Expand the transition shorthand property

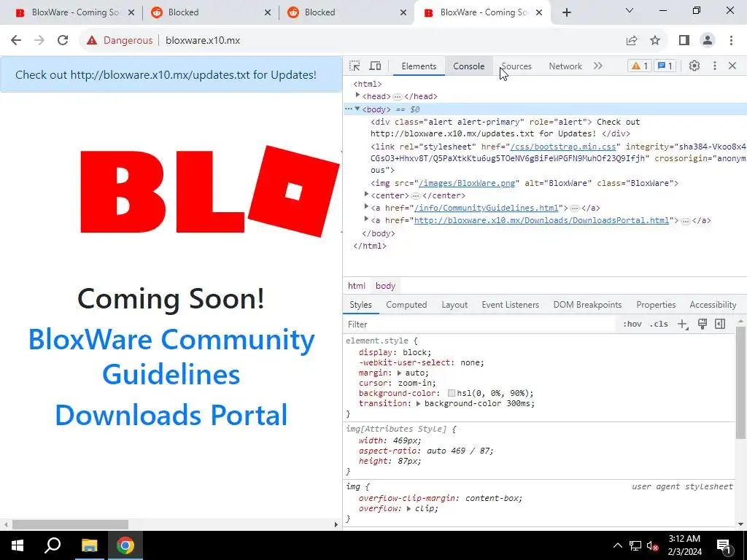(x=418, y=403)
